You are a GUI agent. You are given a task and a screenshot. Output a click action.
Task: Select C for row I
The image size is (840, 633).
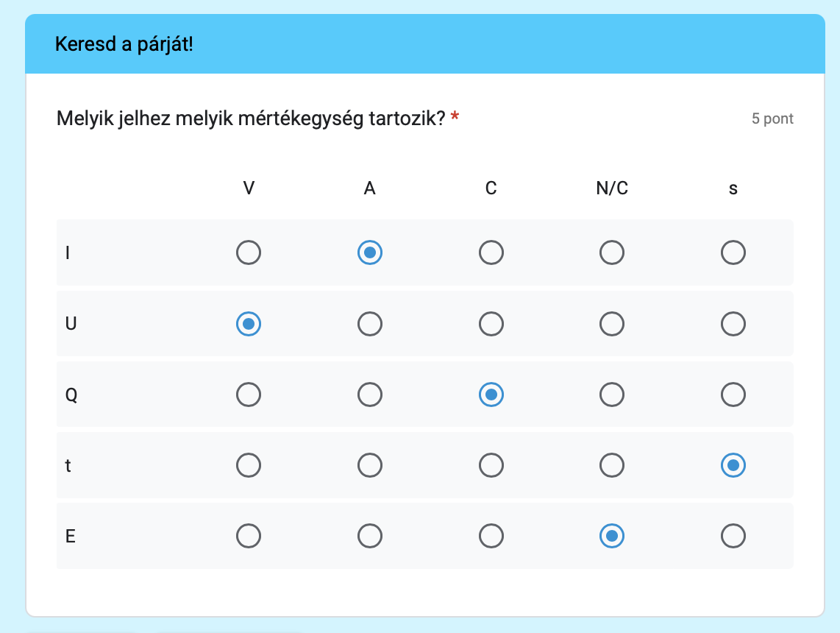(x=491, y=253)
